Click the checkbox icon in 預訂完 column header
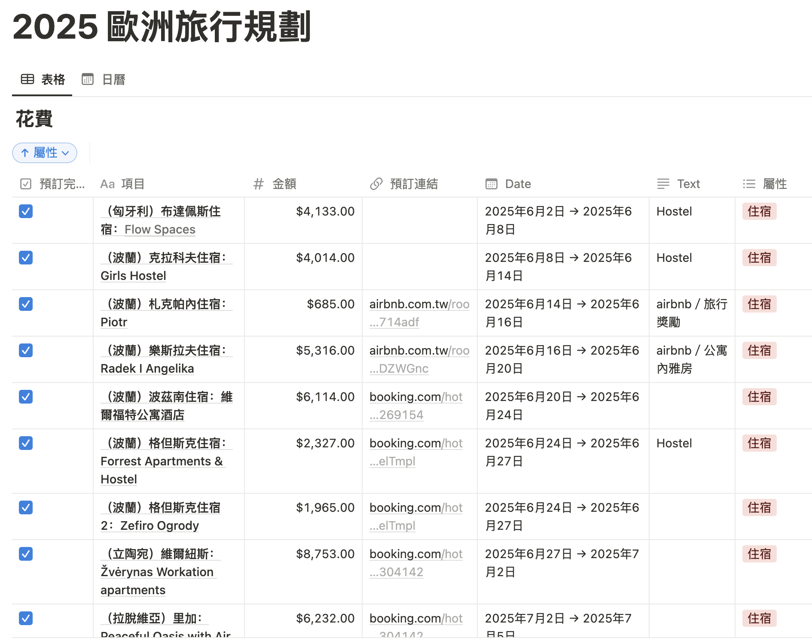The width and height of the screenshot is (812, 644). click(x=26, y=184)
